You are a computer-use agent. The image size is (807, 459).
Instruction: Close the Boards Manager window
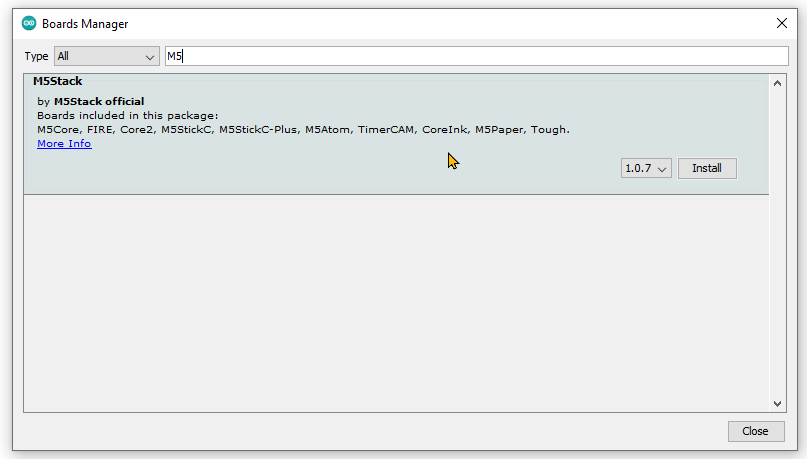[782, 23]
